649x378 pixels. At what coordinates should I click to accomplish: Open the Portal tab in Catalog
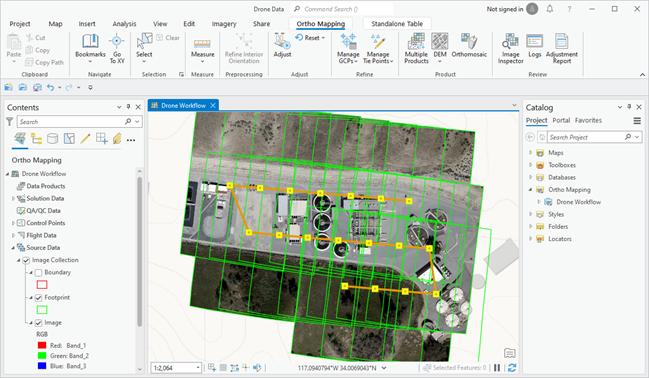[x=561, y=120]
